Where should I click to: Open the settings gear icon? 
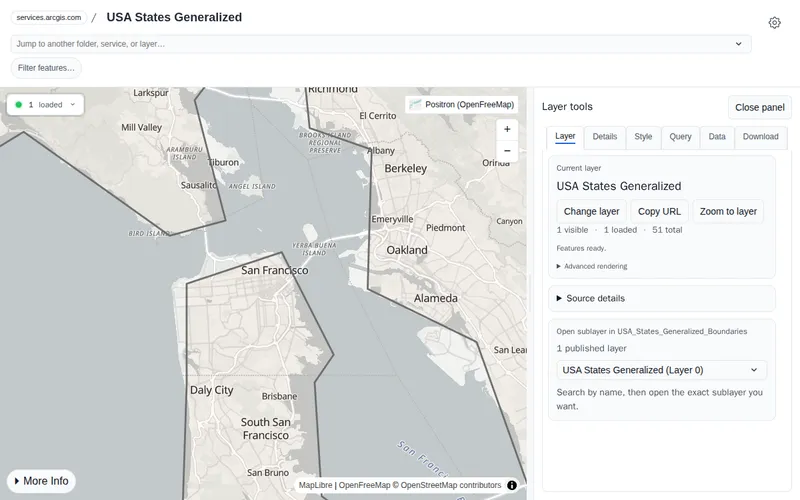(774, 22)
